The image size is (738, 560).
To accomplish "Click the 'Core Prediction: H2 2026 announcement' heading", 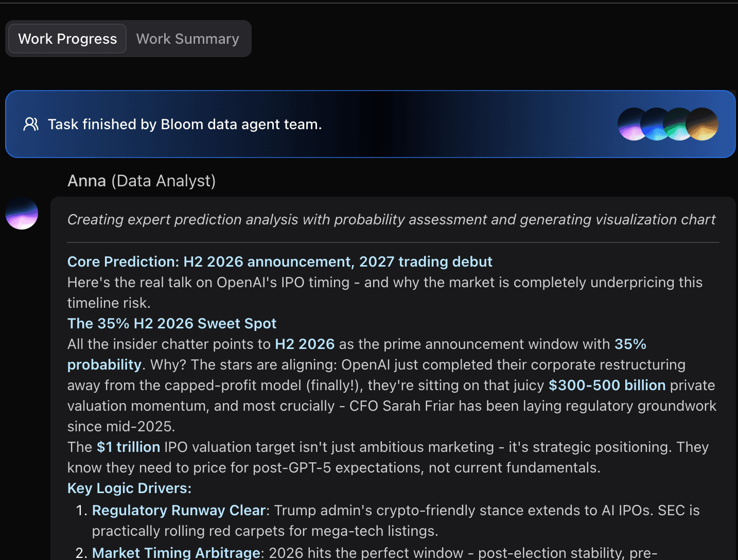I will [x=280, y=261].
